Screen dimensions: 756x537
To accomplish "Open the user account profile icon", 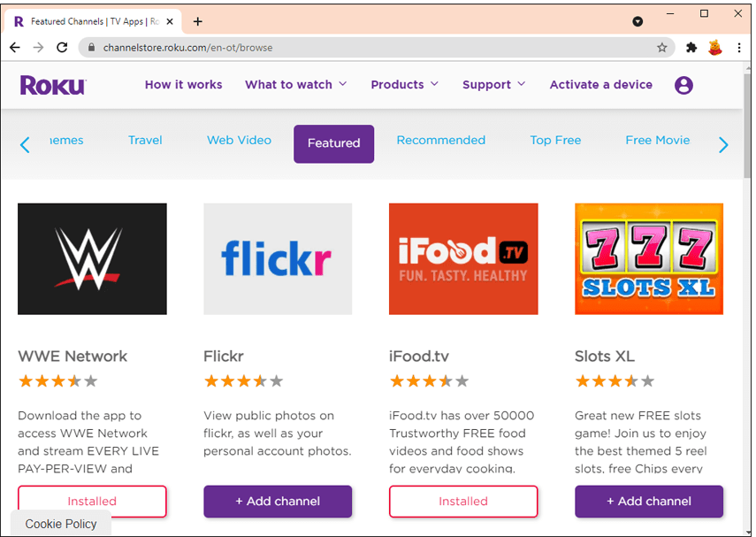I will 683,85.
